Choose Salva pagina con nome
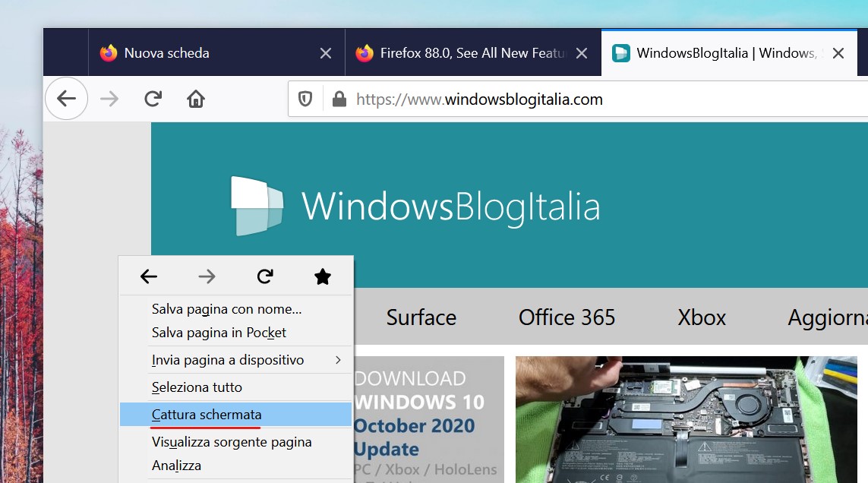868x483 pixels. click(x=236, y=309)
